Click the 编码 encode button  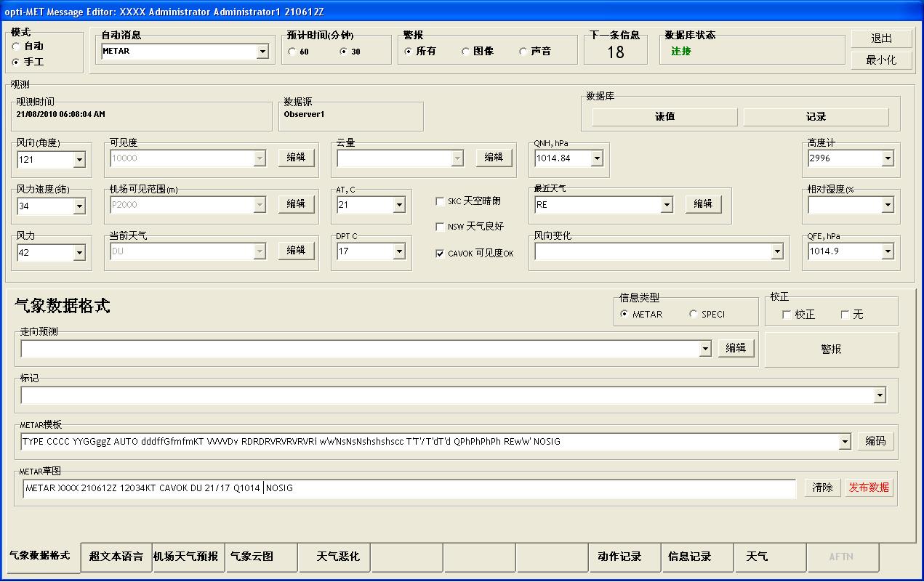coord(875,441)
